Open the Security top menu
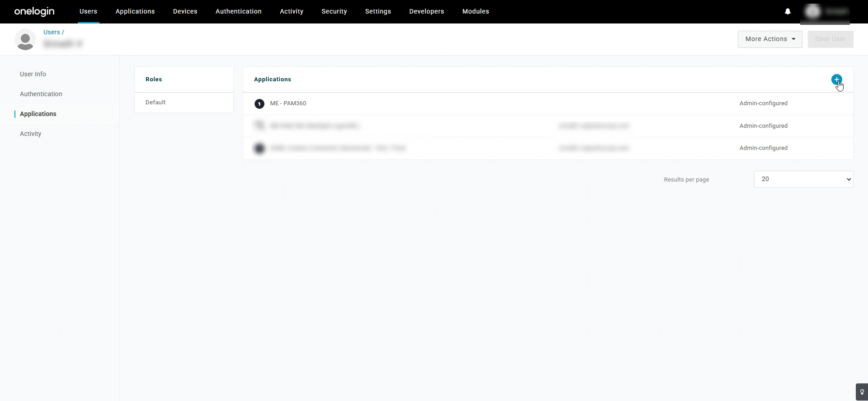The image size is (868, 401). pyautogui.click(x=334, y=11)
